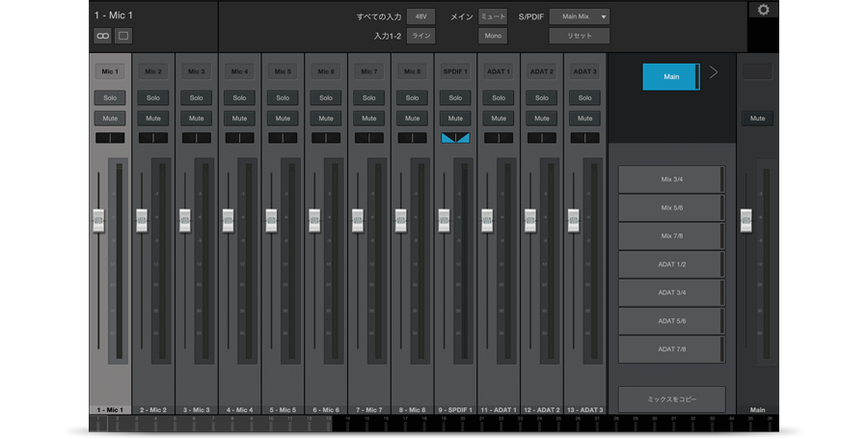Click channel 20 in the bottom overview strip
This screenshot has height=439, width=868.
(463, 423)
